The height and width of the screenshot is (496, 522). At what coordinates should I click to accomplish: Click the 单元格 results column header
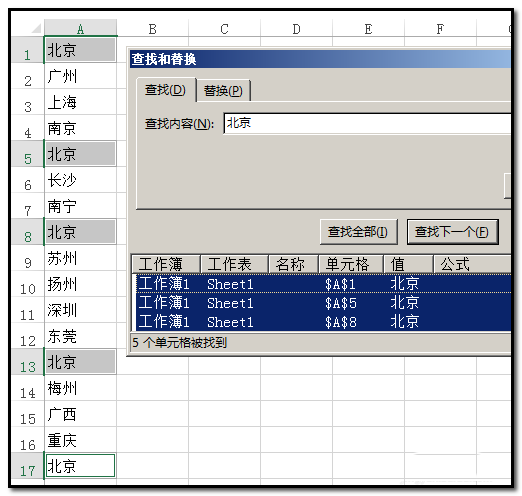(x=351, y=264)
